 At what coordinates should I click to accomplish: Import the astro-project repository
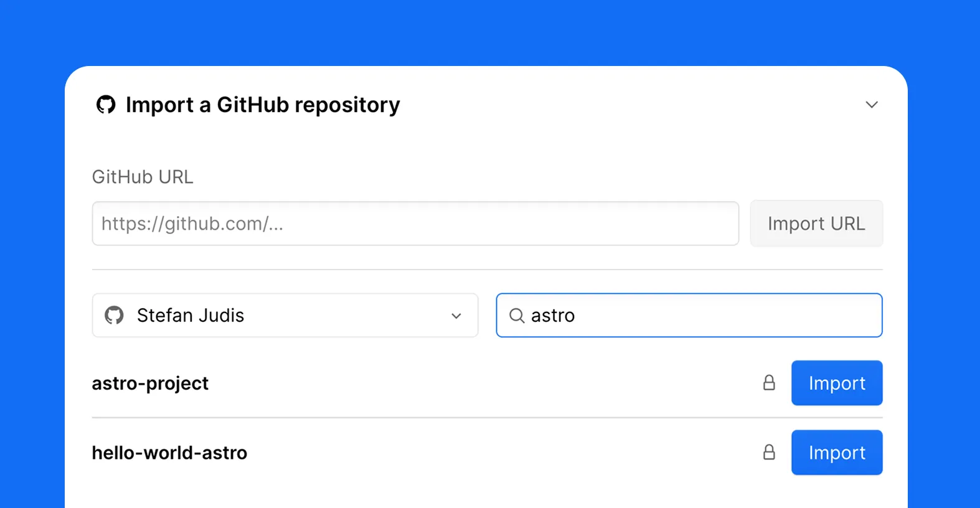(x=837, y=383)
